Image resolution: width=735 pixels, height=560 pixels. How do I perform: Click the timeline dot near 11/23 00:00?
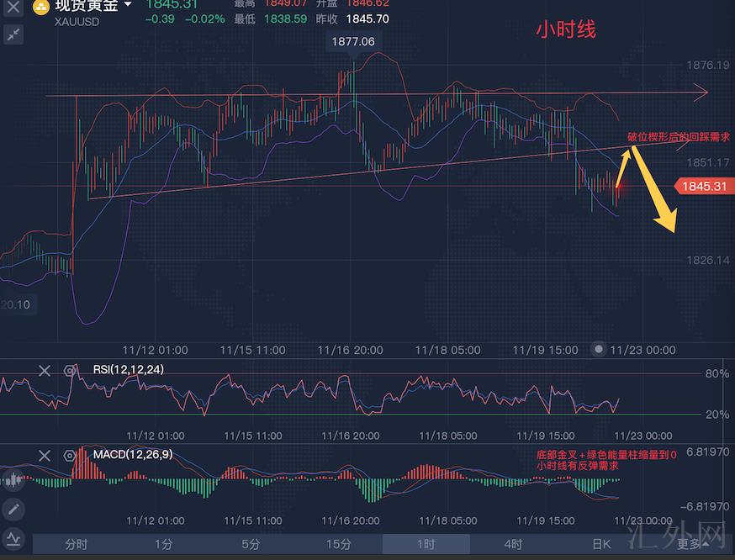tap(599, 349)
